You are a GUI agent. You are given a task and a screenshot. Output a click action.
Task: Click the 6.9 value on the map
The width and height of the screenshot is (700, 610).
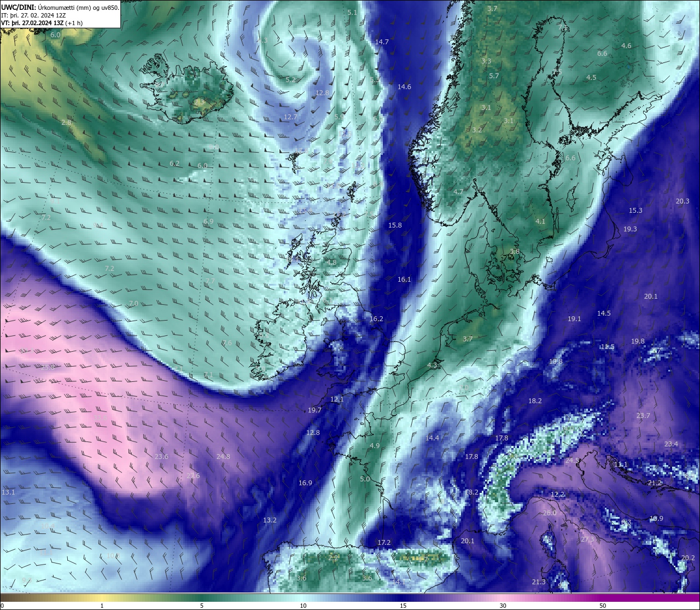(208, 222)
